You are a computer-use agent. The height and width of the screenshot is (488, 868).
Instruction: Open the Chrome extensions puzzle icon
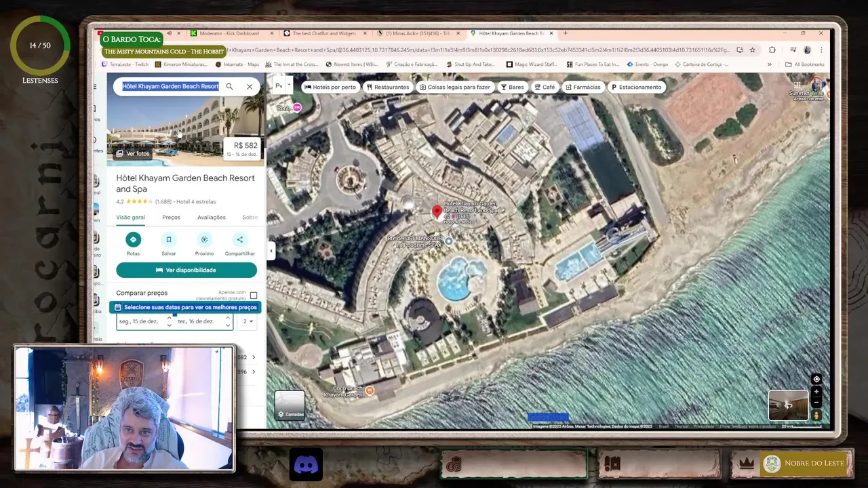click(x=772, y=49)
